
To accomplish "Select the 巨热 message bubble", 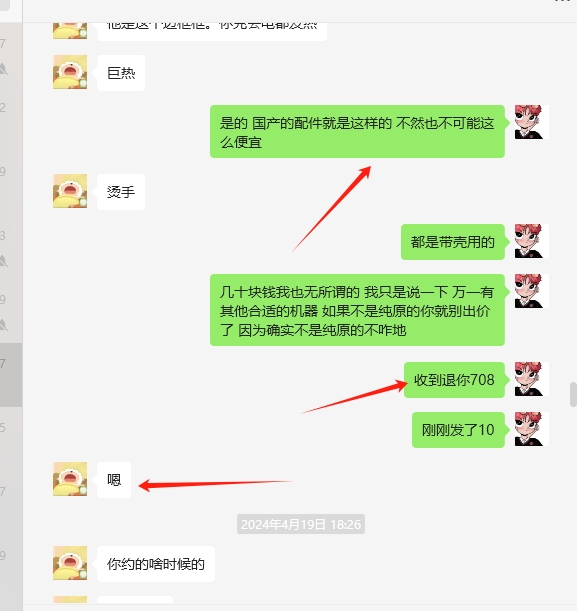I will (121, 73).
